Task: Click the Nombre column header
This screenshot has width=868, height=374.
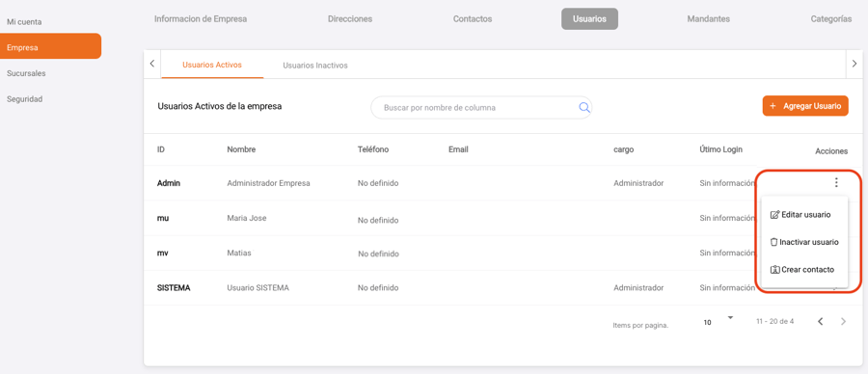Action: [241, 149]
